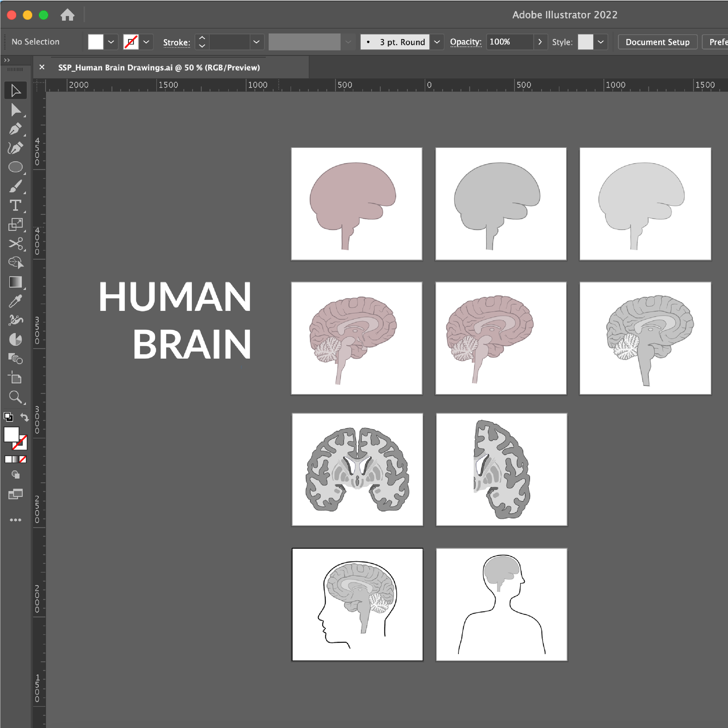Toggle the screen mode at toolbar bottom

point(16,494)
